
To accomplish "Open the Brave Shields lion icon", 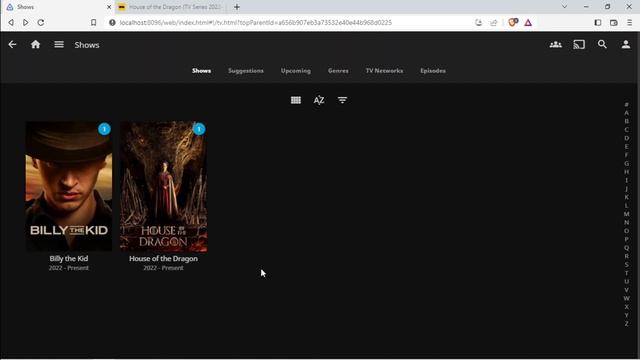I will tap(513, 22).
